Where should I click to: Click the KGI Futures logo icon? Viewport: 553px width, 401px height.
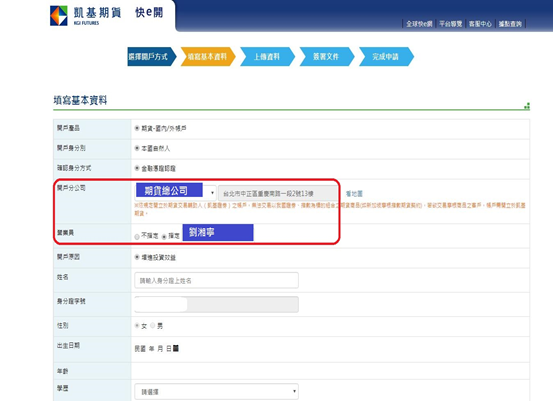tap(59, 16)
